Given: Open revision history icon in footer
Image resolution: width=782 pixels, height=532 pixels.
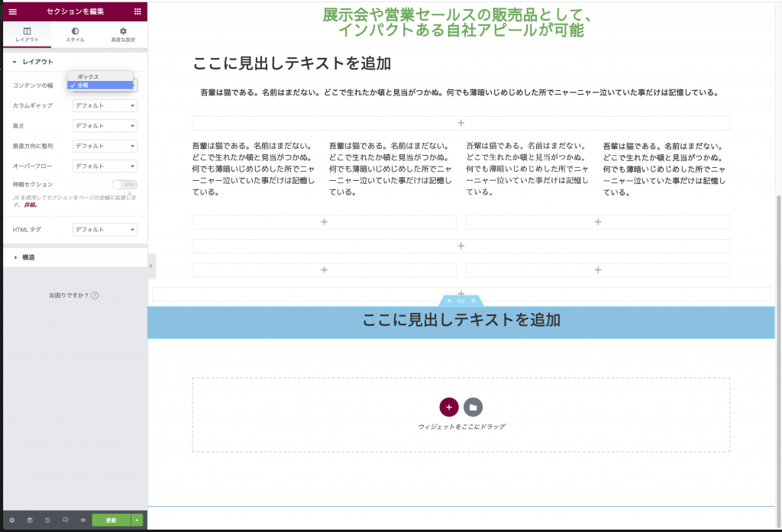Looking at the screenshot, I should [47, 520].
